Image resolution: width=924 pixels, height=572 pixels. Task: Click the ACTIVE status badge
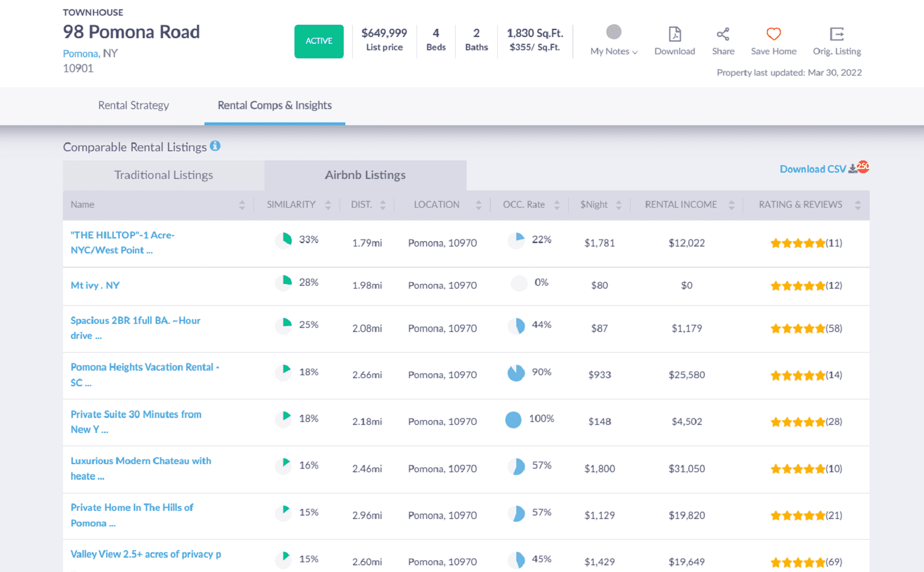tap(319, 41)
